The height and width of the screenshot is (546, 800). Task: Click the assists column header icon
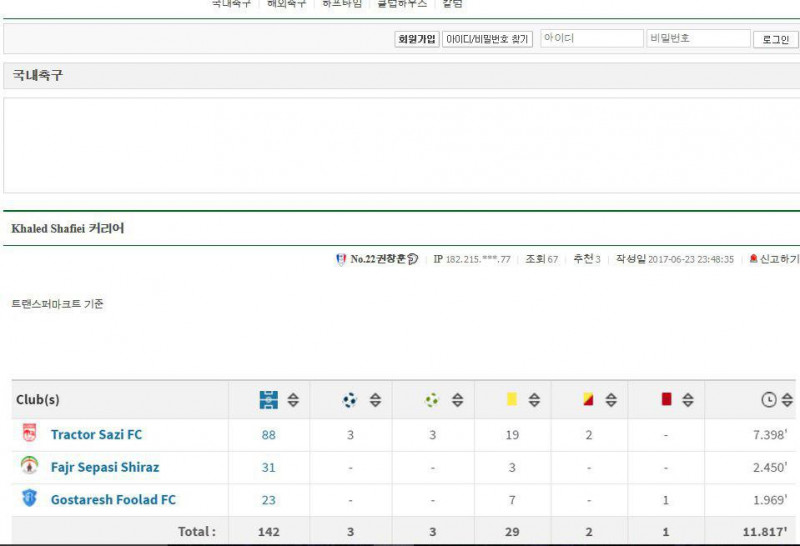point(432,400)
